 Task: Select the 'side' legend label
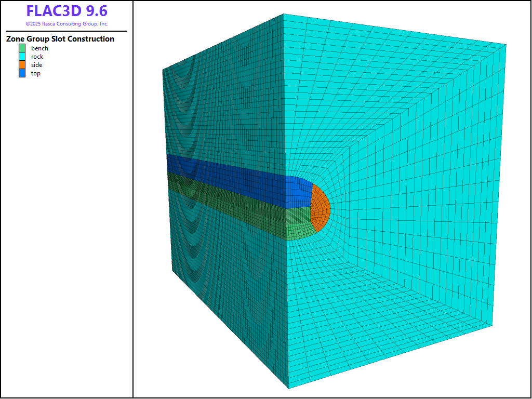[36, 65]
